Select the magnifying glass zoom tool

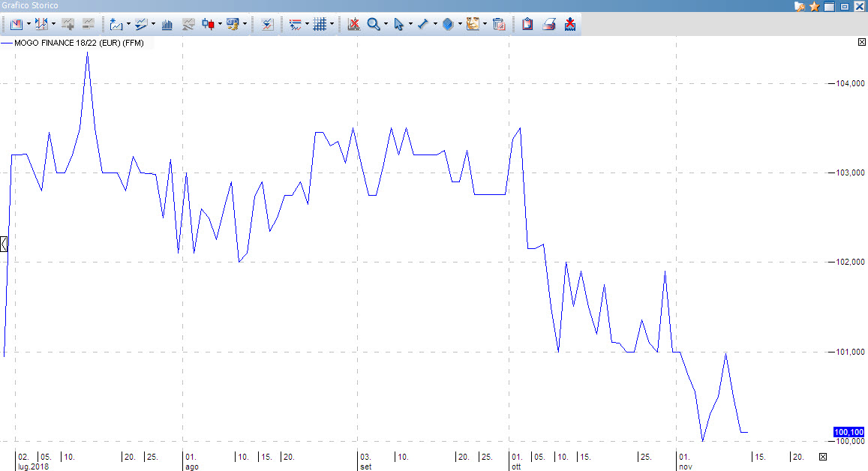point(374,24)
